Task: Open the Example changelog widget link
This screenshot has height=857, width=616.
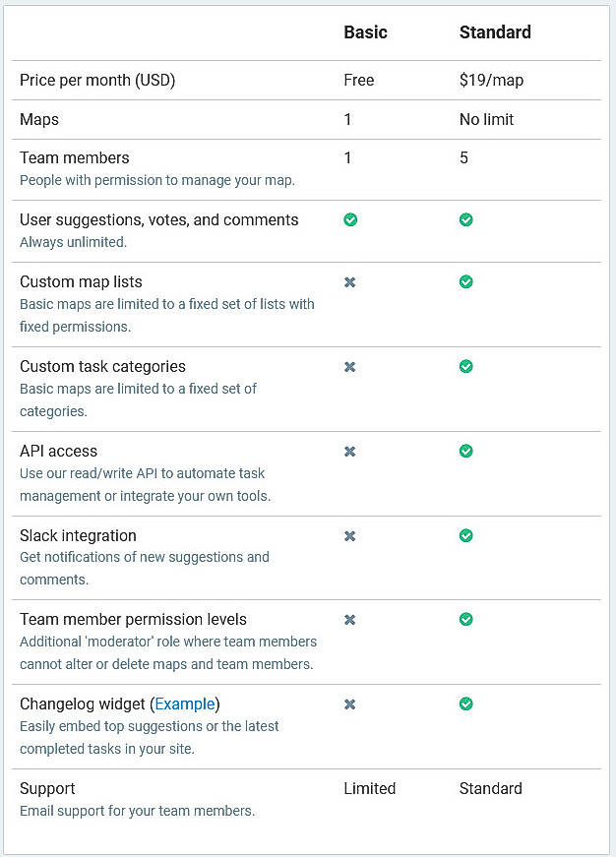Action: pyautogui.click(x=185, y=704)
